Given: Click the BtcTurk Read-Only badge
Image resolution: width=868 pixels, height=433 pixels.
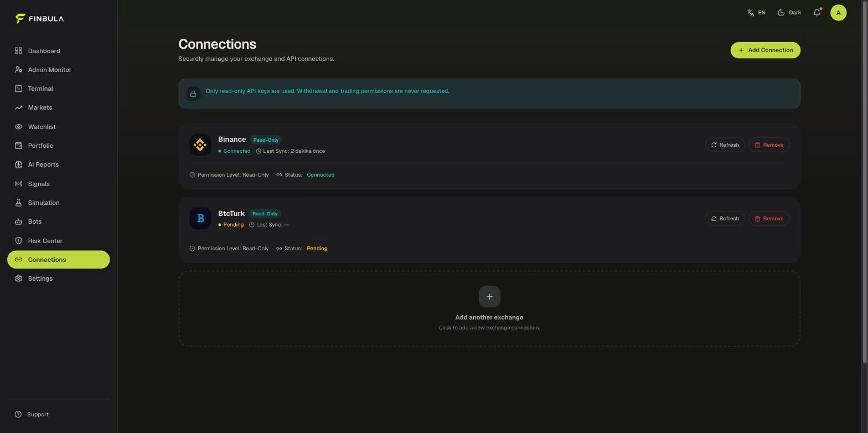Looking at the screenshot, I should click(265, 214).
